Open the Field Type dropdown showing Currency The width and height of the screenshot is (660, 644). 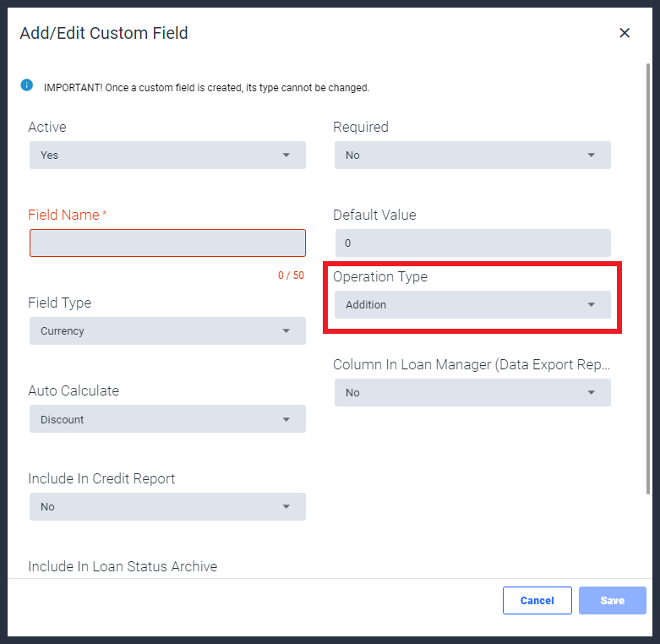167,330
